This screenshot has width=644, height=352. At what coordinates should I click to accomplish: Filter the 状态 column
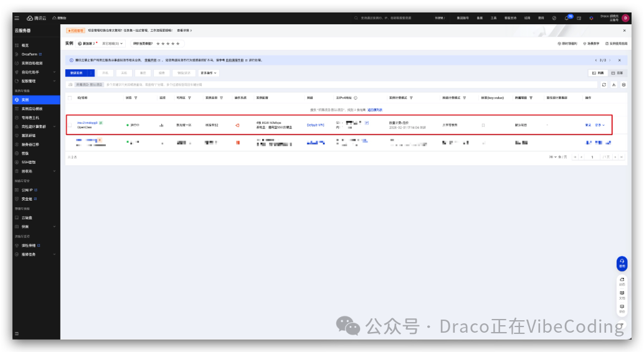click(136, 98)
